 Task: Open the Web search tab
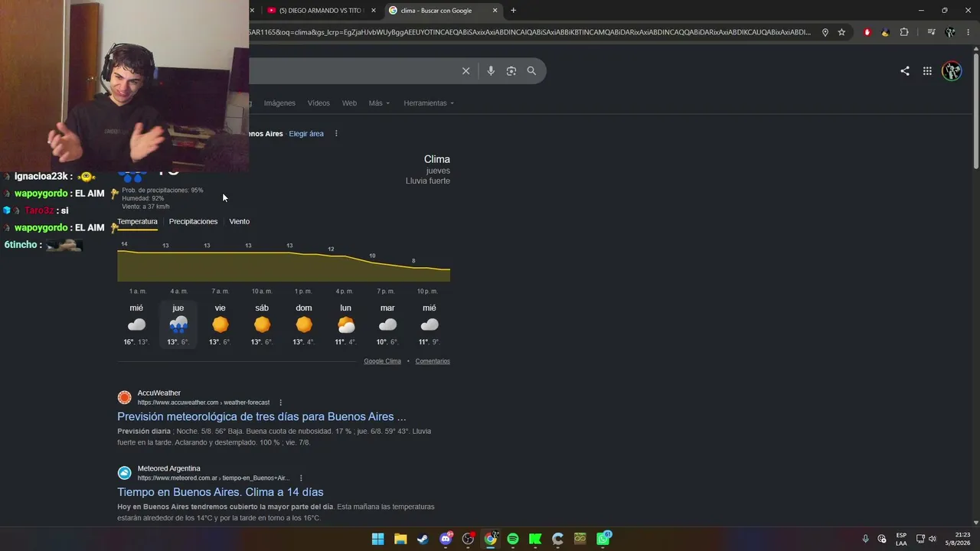[349, 103]
